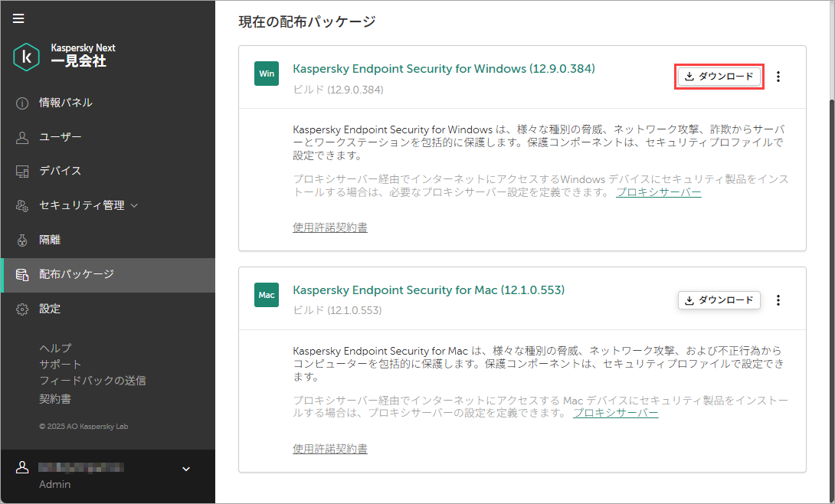Open プロキシサーバー link in Windows card
This screenshot has height=504, width=835.
click(659, 192)
